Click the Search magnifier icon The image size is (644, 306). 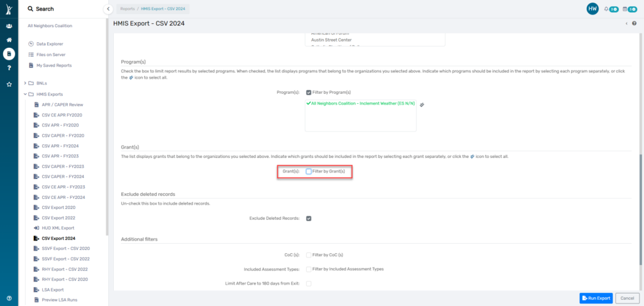click(30, 9)
